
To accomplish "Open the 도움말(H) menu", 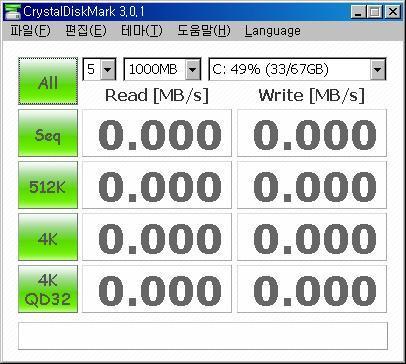I will tap(204, 31).
